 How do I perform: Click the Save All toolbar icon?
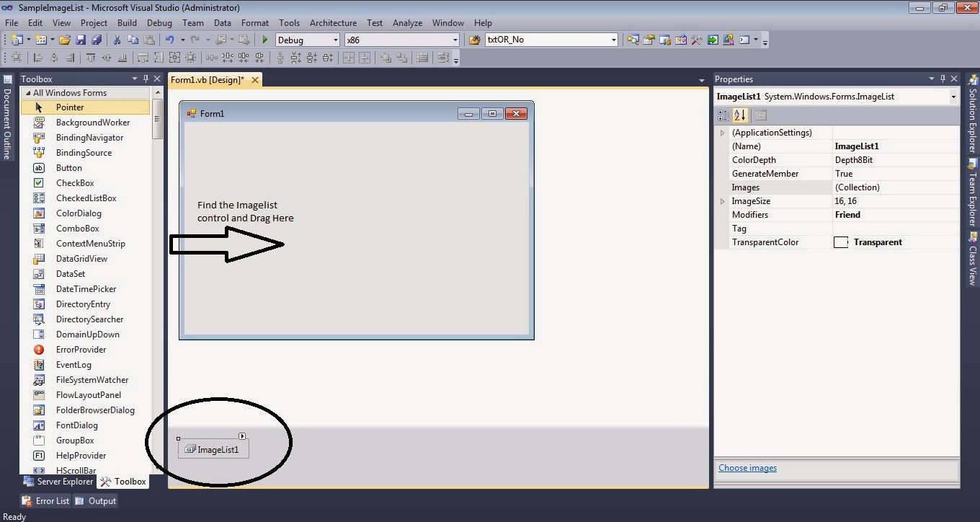[x=97, y=40]
